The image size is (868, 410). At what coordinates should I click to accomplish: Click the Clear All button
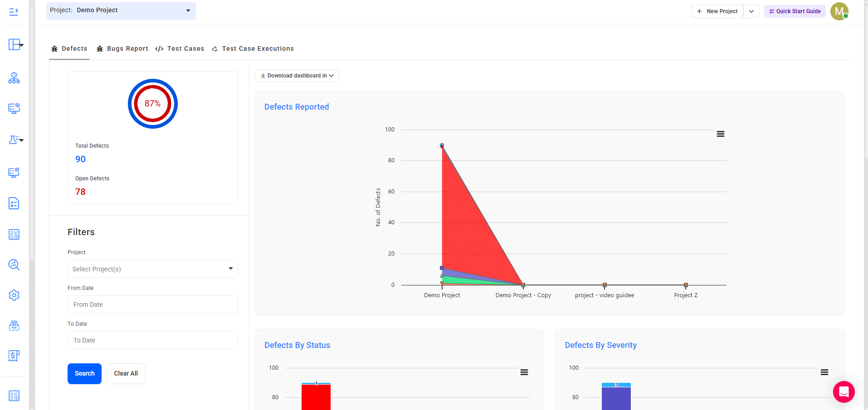pyautogui.click(x=126, y=374)
